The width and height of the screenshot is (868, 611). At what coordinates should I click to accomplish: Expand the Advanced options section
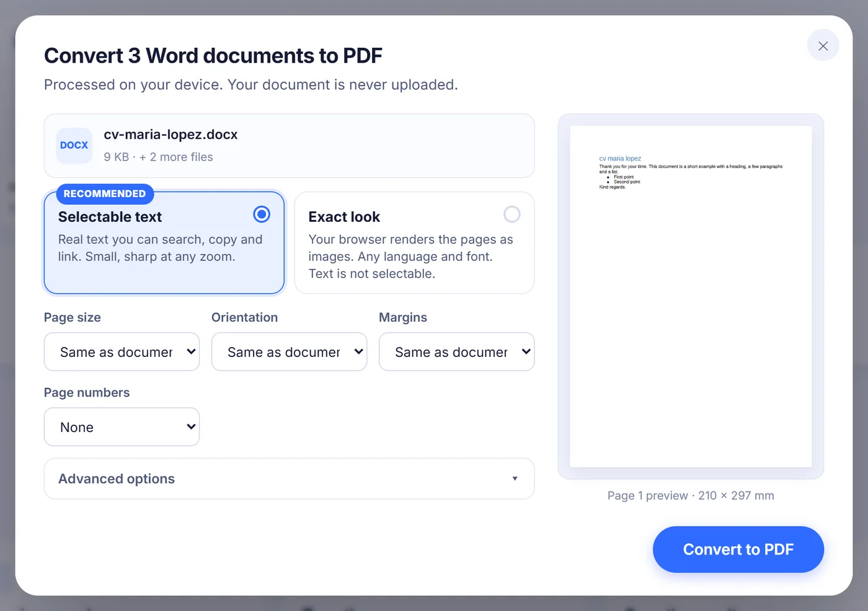[x=289, y=479]
